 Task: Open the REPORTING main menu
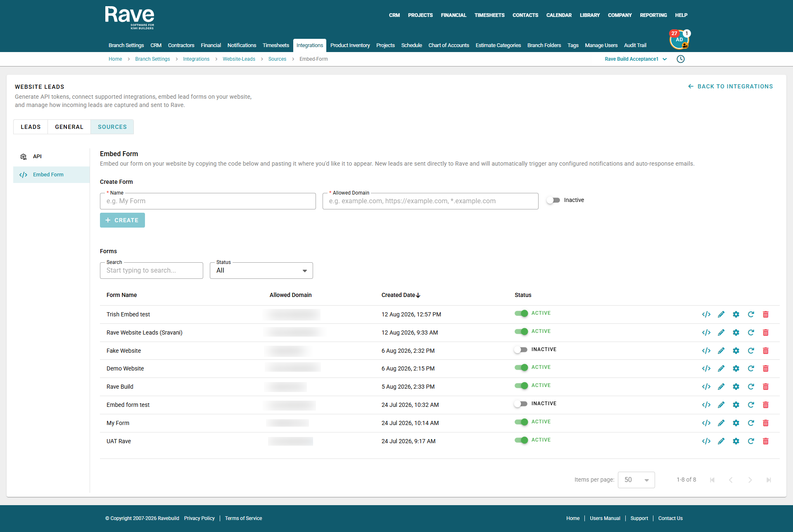click(653, 15)
